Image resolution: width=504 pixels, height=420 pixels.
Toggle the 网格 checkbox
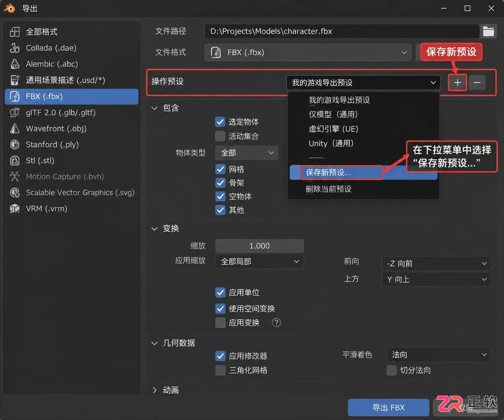click(220, 169)
